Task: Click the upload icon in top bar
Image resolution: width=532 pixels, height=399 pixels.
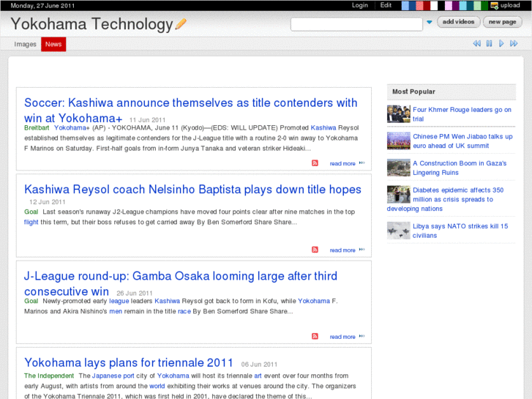Action: (495, 5)
